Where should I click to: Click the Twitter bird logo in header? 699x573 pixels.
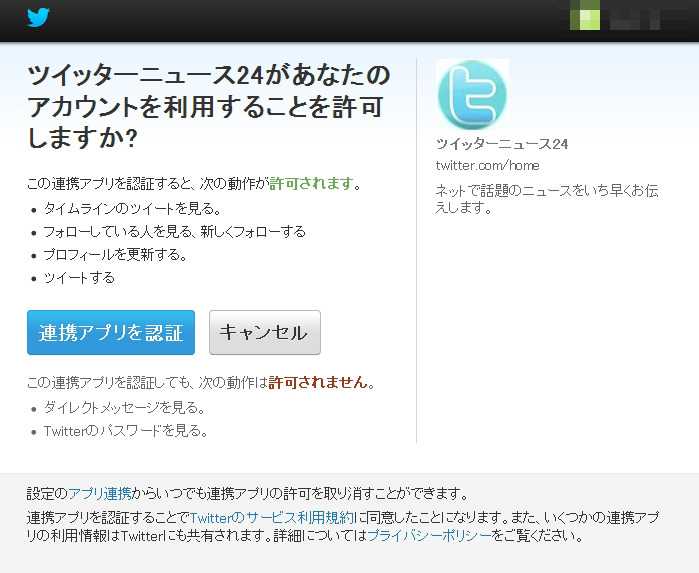coord(38,18)
